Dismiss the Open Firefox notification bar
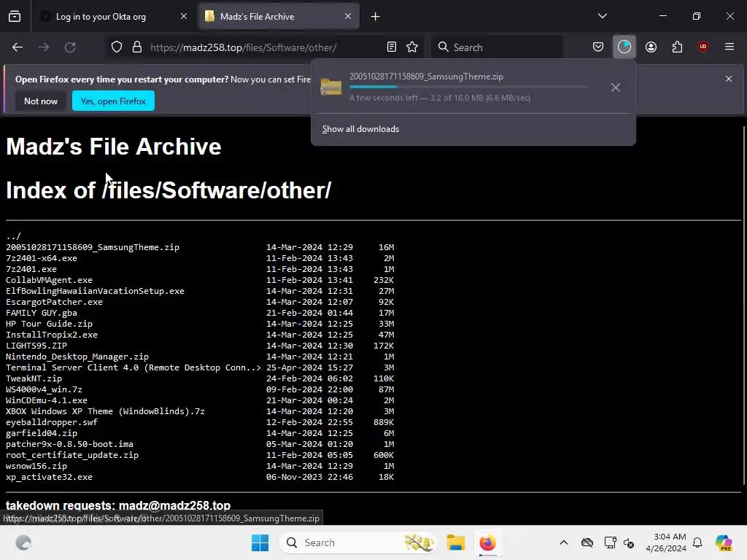The height and width of the screenshot is (560, 747). (729, 79)
